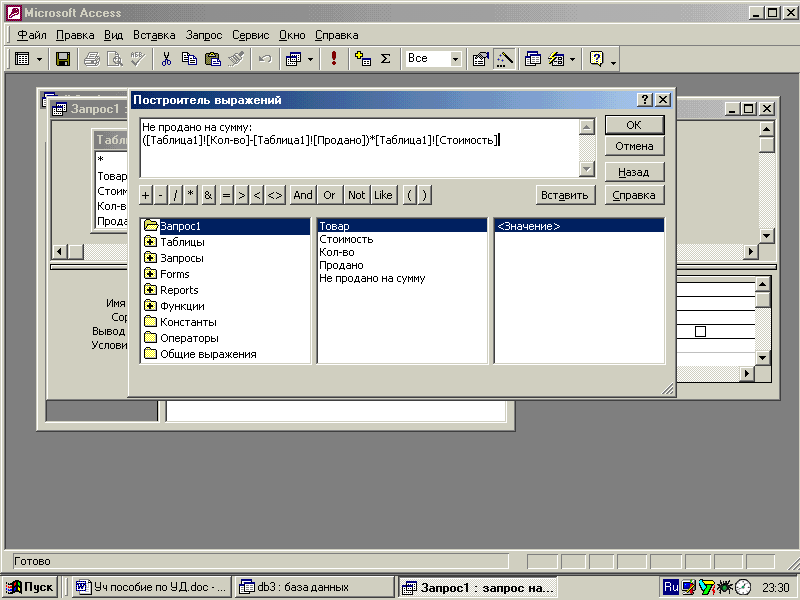The height and width of the screenshot is (600, 800).
Task: Insert the And operator
Action: pyautogui.click(x=303, y=195)
